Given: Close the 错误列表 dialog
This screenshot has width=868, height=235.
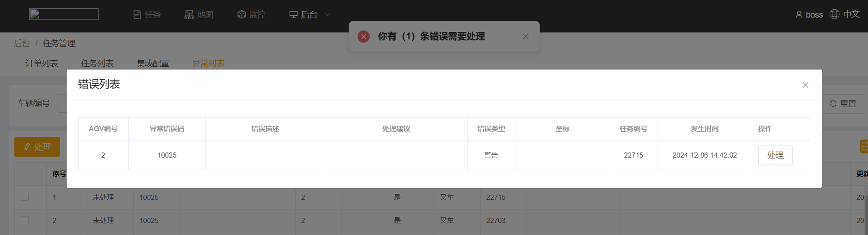Looking at the screenshot, I should (x=806, y=85).
